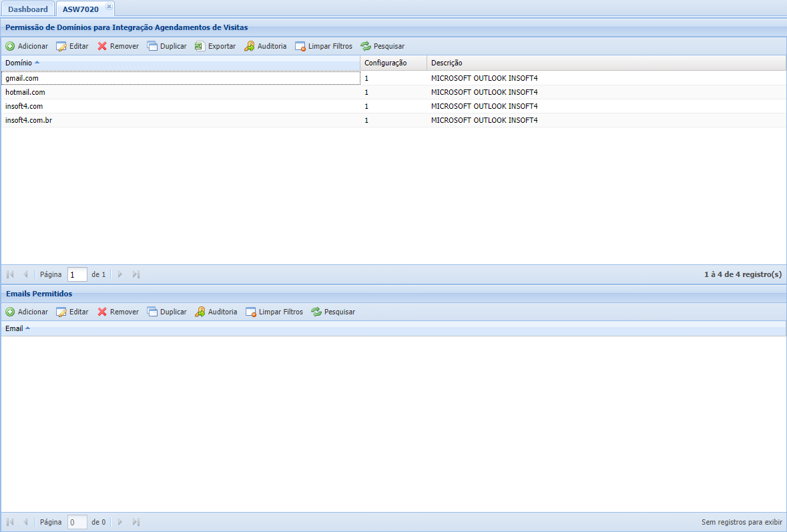Go to next page of emails grid

120,523
